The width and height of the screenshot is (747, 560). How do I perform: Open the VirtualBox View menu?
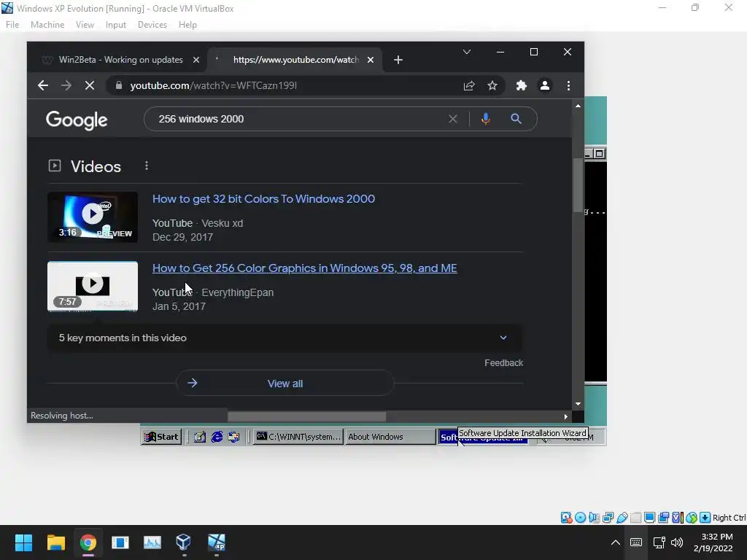coord(85,25)
